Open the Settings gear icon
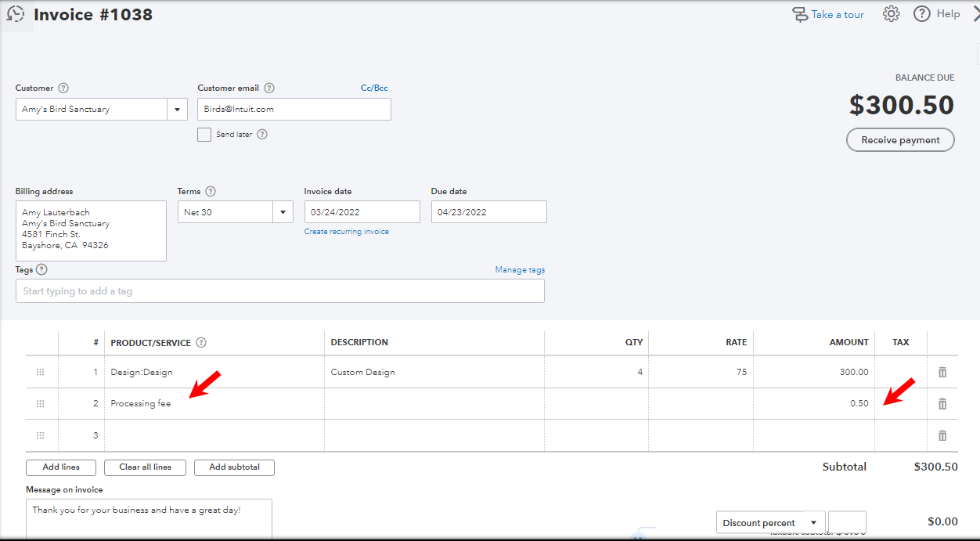The image size is (980, 541). pyautogui.click(x=891, y=13)
